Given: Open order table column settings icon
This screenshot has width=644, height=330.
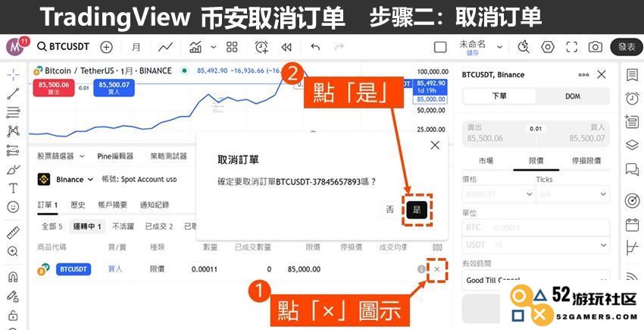Looking at the screenshot, I should [437, 247].
